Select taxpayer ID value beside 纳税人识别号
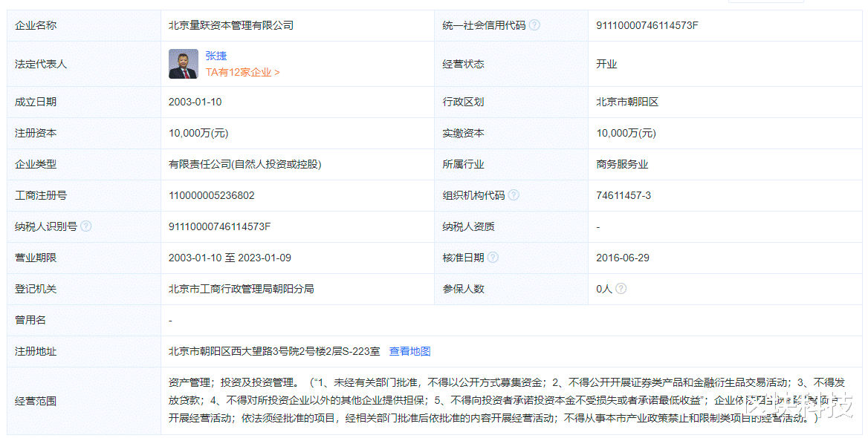868x438 pixels. click(219, 226)
